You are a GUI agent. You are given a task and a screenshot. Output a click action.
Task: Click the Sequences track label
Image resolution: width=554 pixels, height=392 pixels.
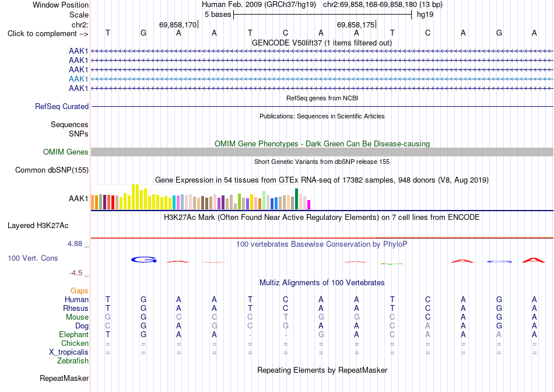pos(69,124)
